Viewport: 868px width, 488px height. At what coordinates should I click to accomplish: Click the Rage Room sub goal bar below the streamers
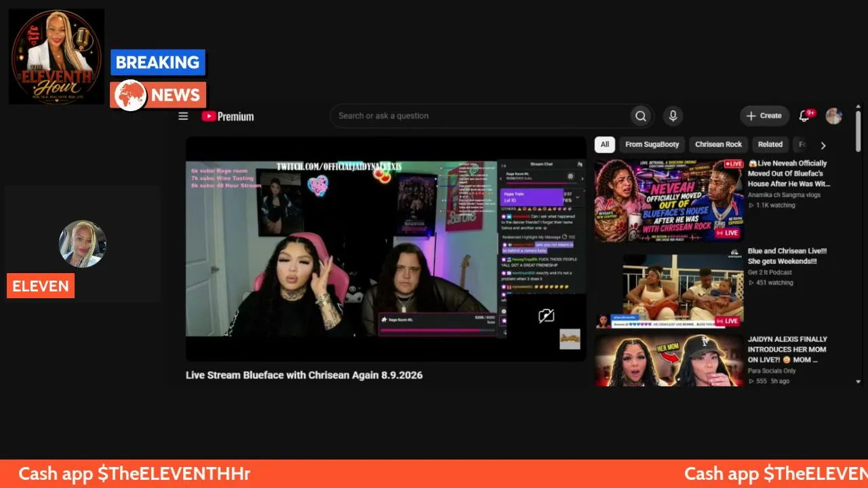(439, 323)
